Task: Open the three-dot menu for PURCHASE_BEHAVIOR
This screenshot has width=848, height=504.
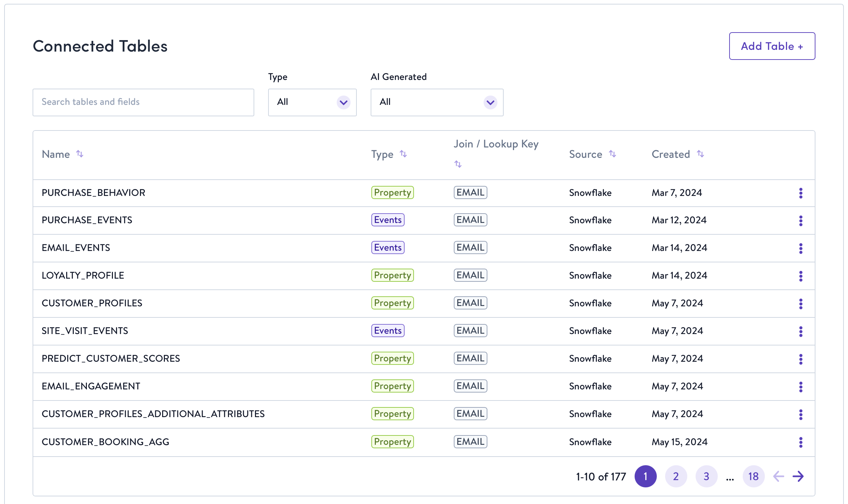Action: tap(801, 193)
